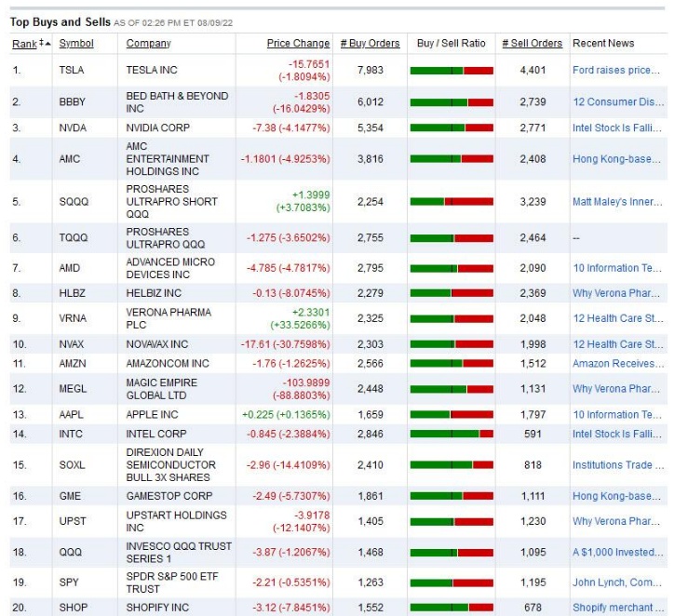Click the SQQQ buy/sell ratio bar
The height and width of the screenshot is (616, 674).
tap(452, 202)
